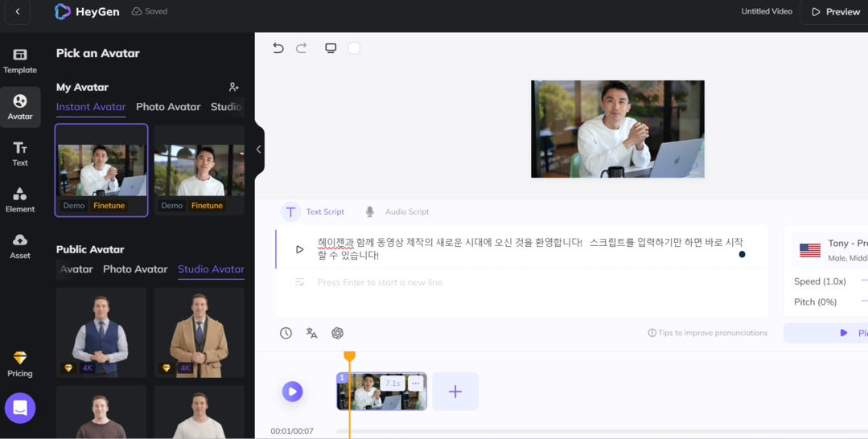This screenshot has width=868, height=439.
Task: Open the Tony voice selector
Action: coord(830,250)
